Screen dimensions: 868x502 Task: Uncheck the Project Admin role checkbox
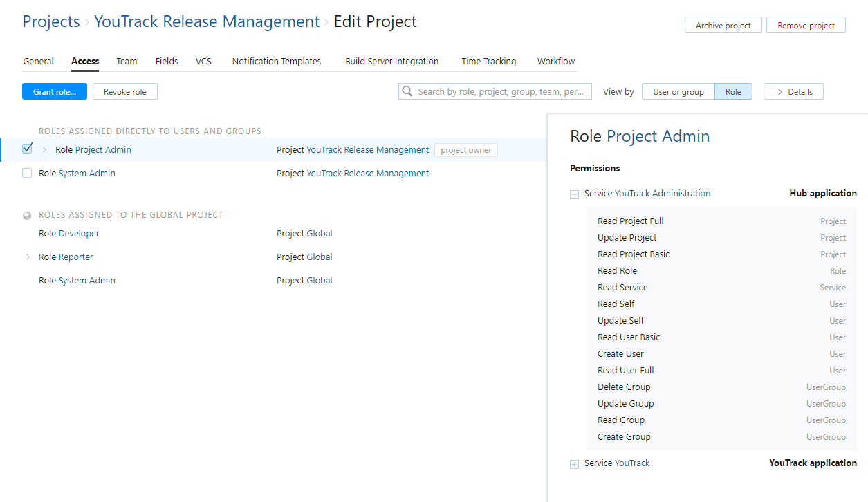click(x=28, y=149)
